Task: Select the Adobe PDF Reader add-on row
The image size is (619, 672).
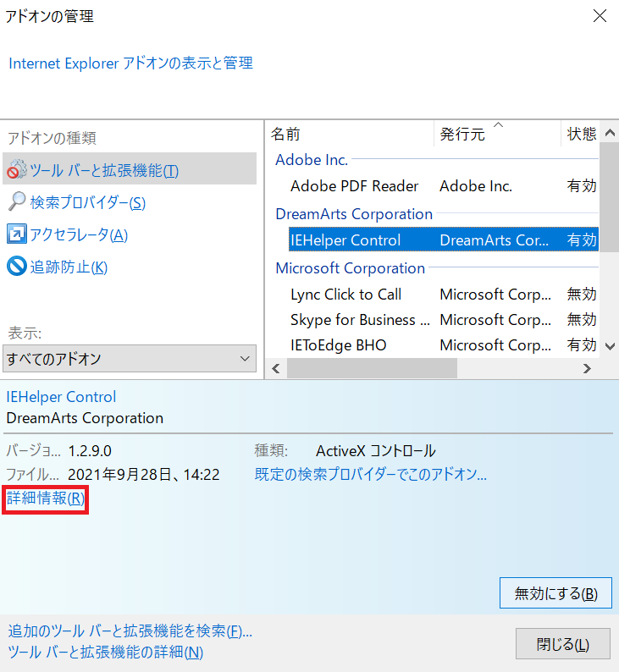Action: (443, 186)
